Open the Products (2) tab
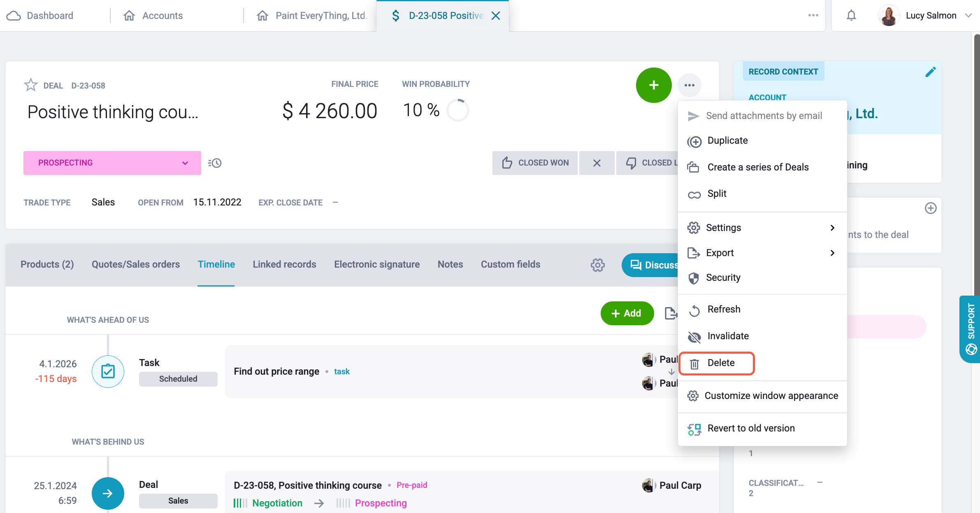Image resolution: width=980 pixels, height=513 pixels. pos(47,264)
